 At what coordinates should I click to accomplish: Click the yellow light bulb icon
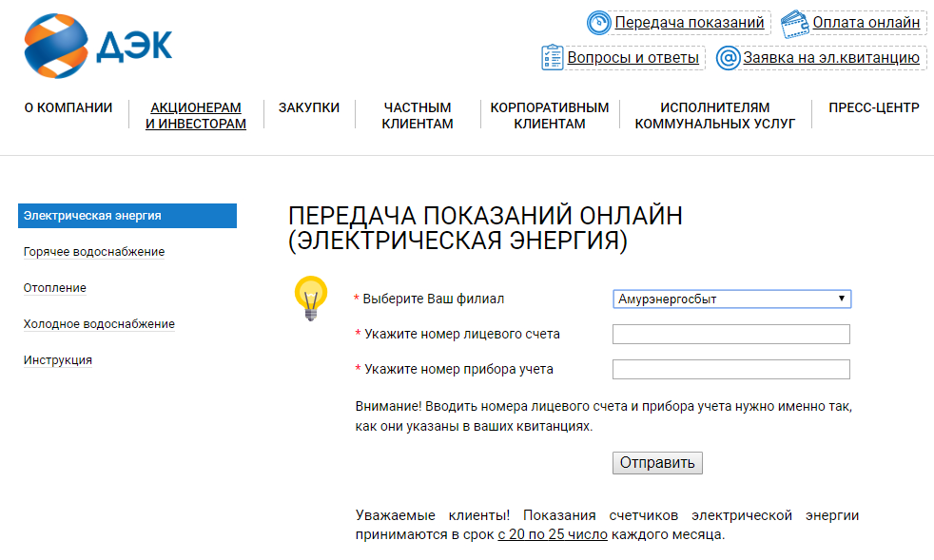point(311,299)
